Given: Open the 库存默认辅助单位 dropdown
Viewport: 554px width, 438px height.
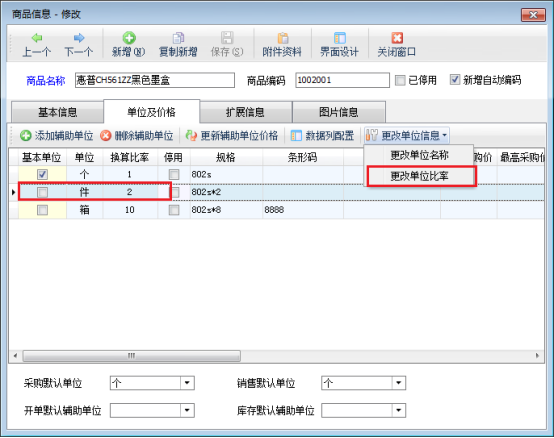Looking at the screenshot, I should [x=399, y=410].
